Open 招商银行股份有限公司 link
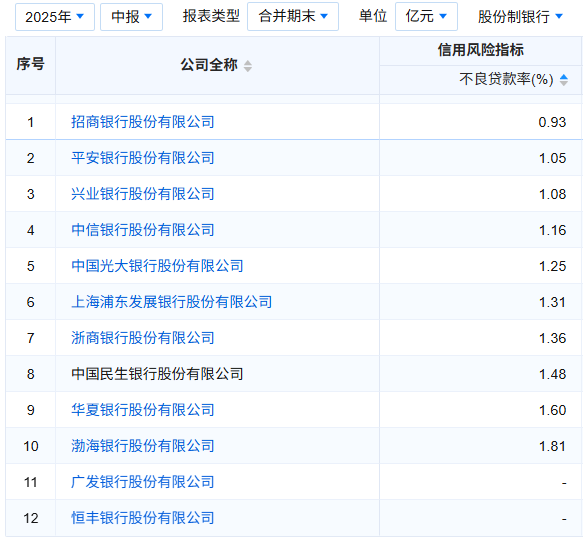The height and width of the screenshot is (540, 583). coord(143,122)
